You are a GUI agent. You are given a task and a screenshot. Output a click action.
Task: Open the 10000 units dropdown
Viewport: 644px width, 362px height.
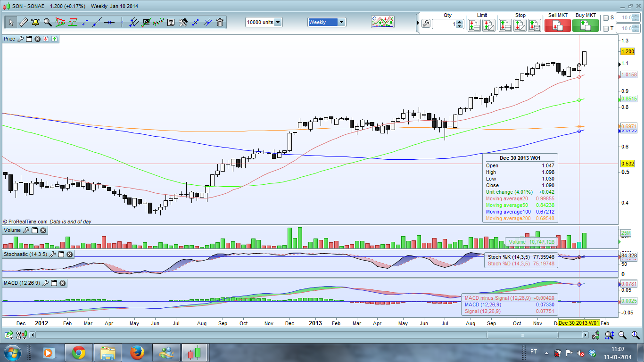point(264,22)
